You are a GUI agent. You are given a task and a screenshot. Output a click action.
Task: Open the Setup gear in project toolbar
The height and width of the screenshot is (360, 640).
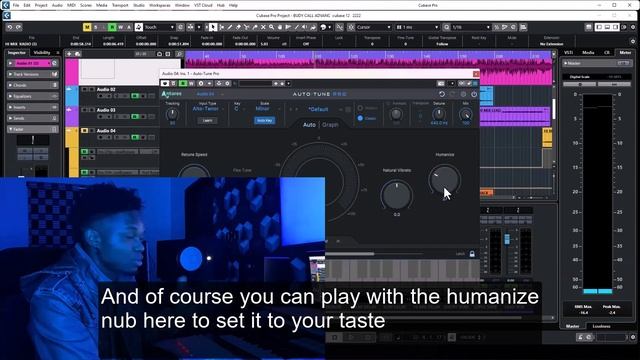[633, 27]
